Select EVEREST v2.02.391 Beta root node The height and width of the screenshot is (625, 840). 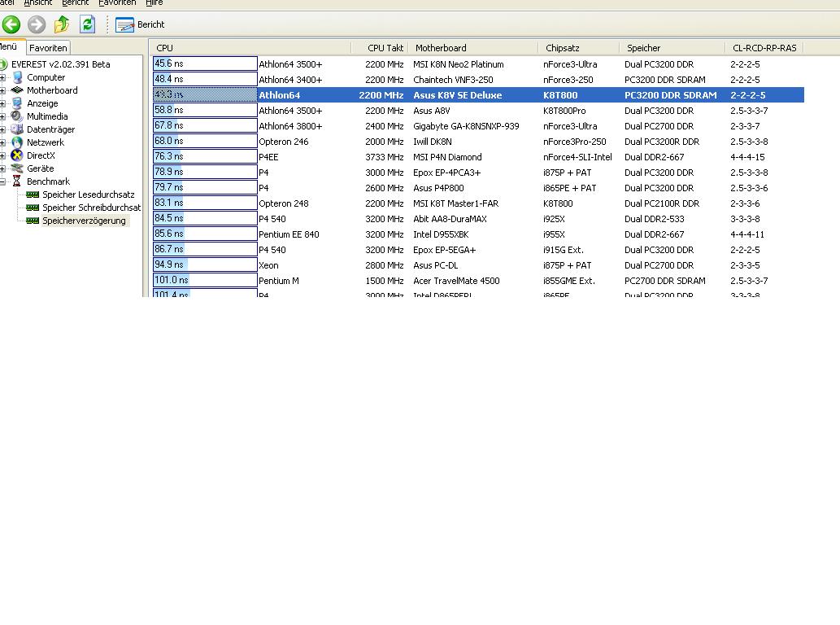60,64
